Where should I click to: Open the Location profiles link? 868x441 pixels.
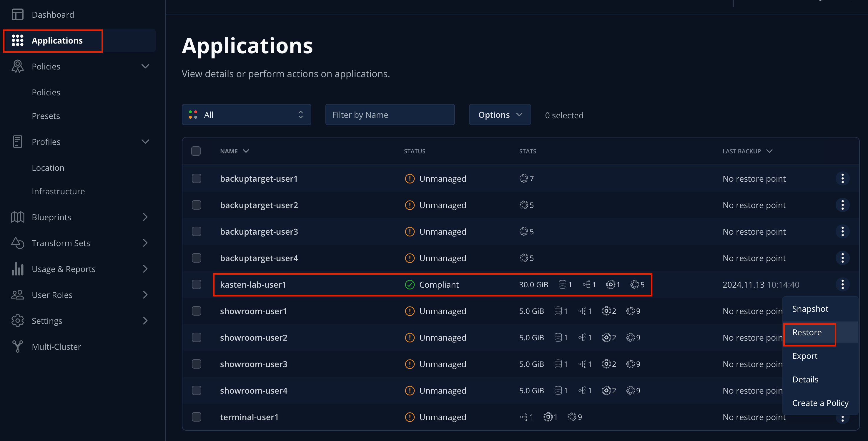pyautogui.click(x=48, y=168)
